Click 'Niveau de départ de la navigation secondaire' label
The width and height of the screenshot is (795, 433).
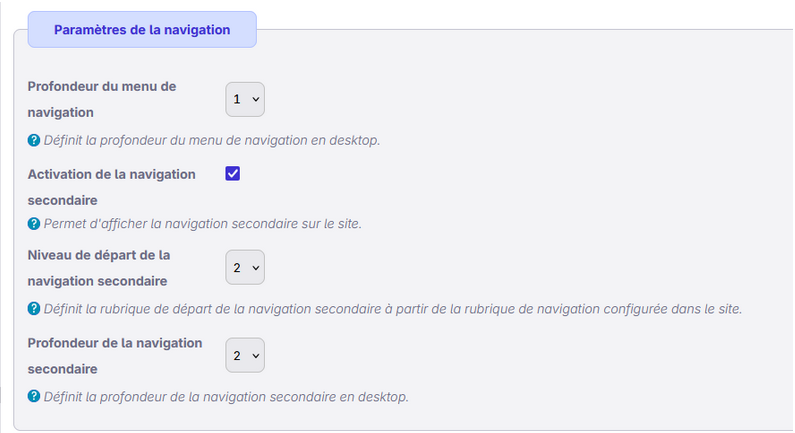[x=99, y=268]
